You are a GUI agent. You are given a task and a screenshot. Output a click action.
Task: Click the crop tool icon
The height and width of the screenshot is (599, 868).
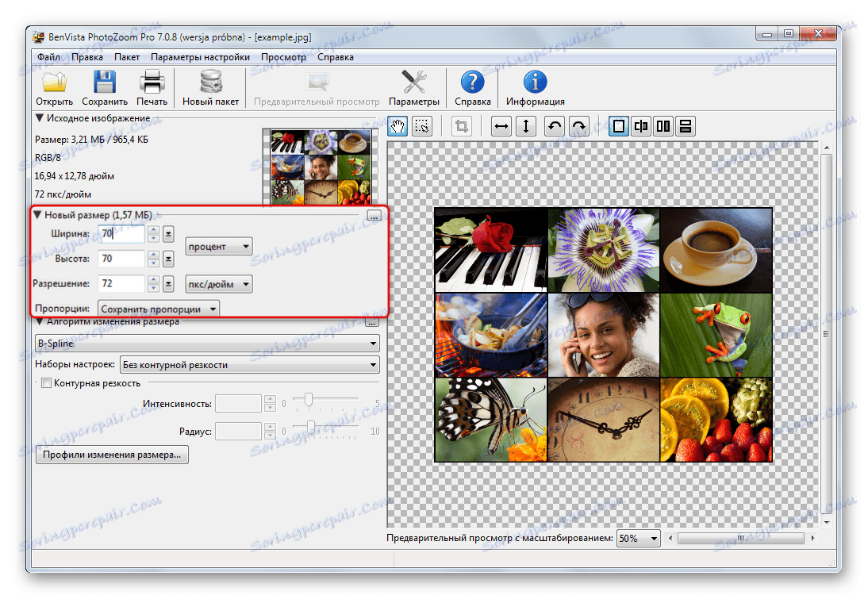[461, 126]
